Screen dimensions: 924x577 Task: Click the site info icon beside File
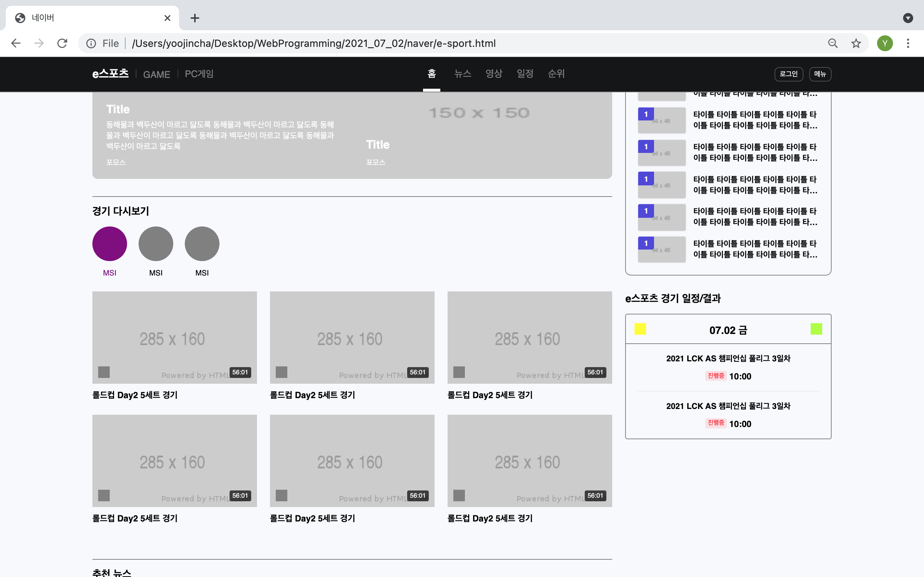pos(91,43)
